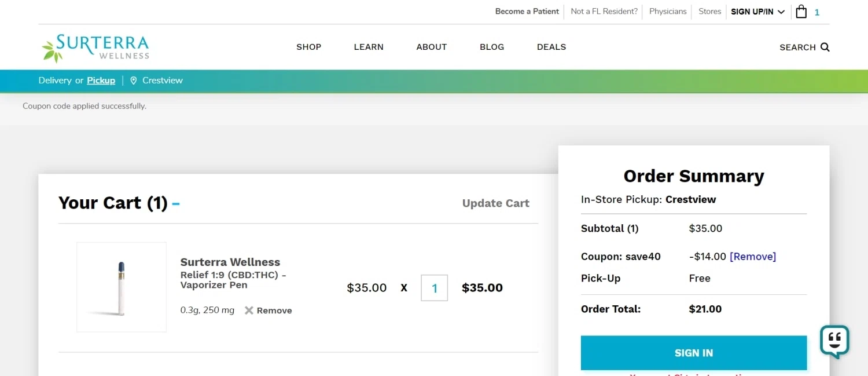Switch to Pickup option link
This screenshot has height=376, width=868.
(101, 81)
